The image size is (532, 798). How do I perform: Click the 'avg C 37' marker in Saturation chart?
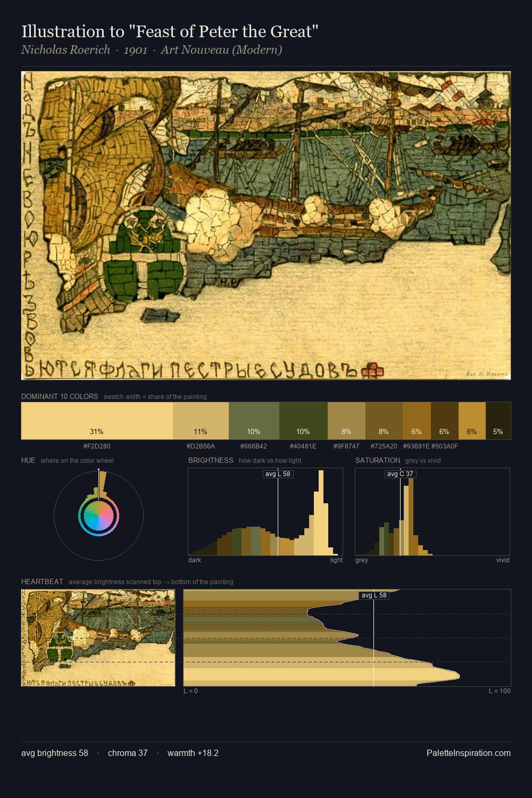(400, 474)
